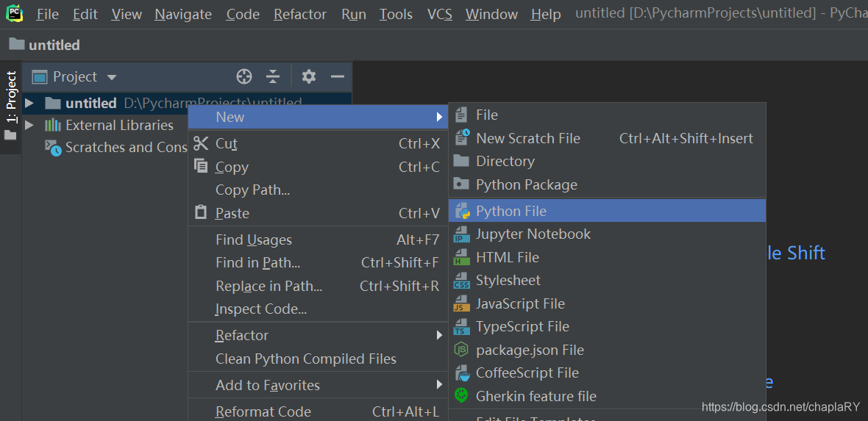Expand the untitled project tree node
Viewport: 868px width, 421px height.
29,103
